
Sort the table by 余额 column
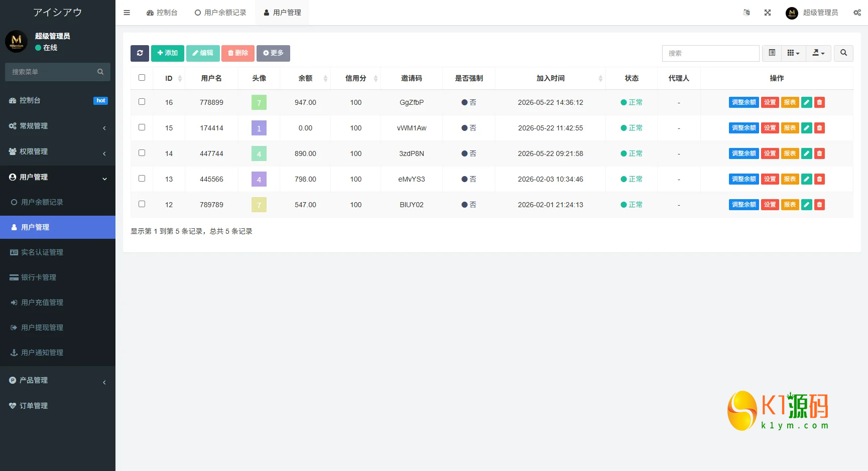[305, 78]
